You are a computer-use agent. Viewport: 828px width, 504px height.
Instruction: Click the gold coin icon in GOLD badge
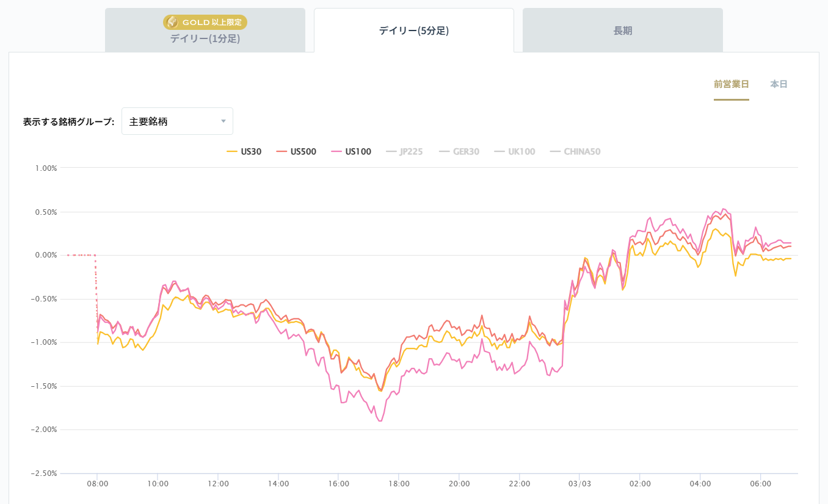[173, 23]
